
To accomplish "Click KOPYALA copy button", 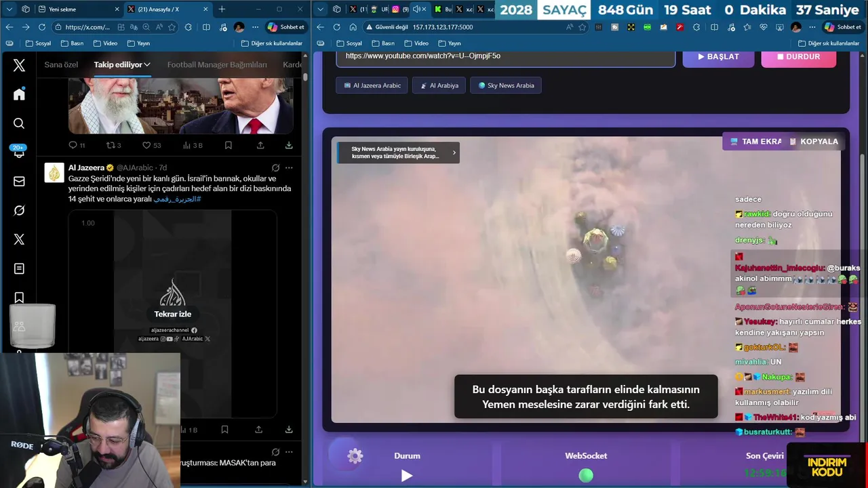I will point(814,142).
